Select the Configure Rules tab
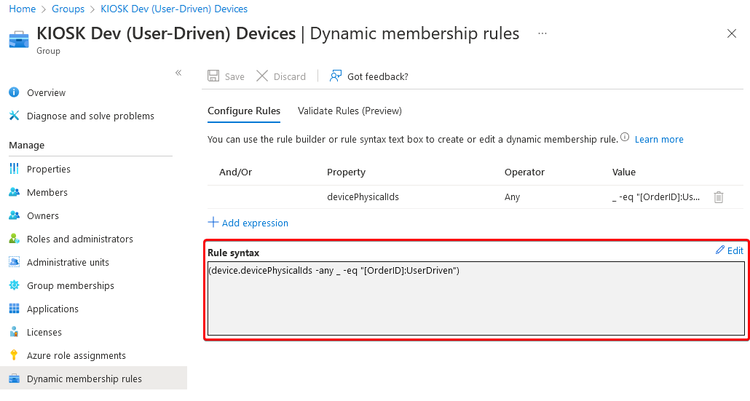The height and width of the screenshot is (401, 750). [x=244, y=111]
